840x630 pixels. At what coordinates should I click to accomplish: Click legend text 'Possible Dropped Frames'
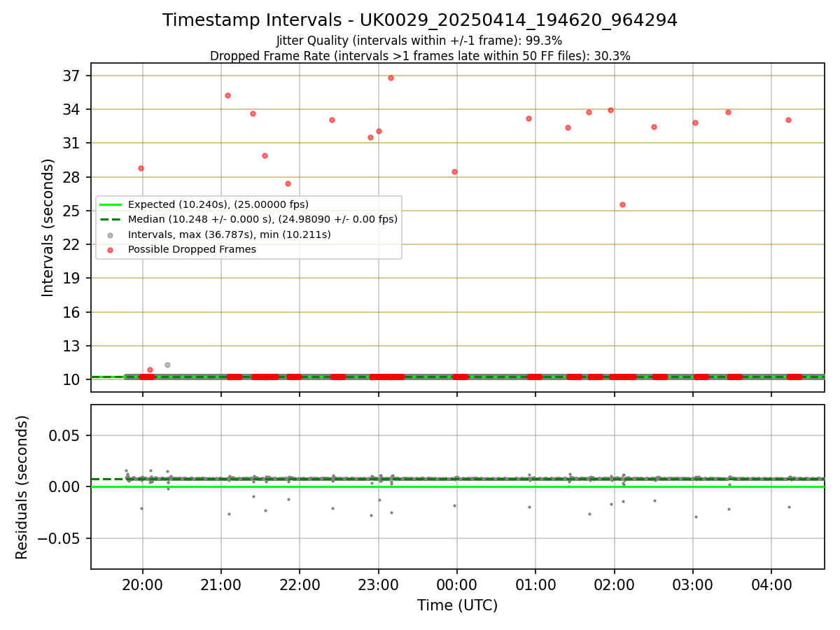tap(192, 249)
